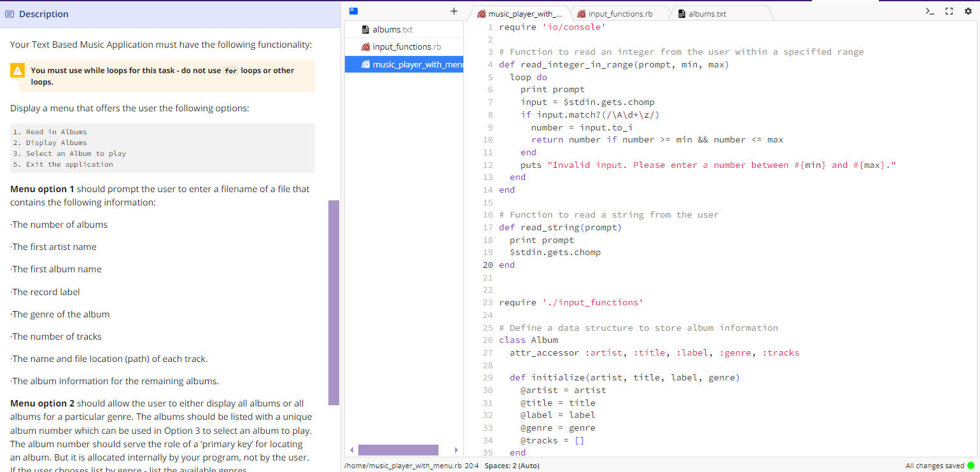Click the right arrow of file panel scrollbar

coord(456,450)
